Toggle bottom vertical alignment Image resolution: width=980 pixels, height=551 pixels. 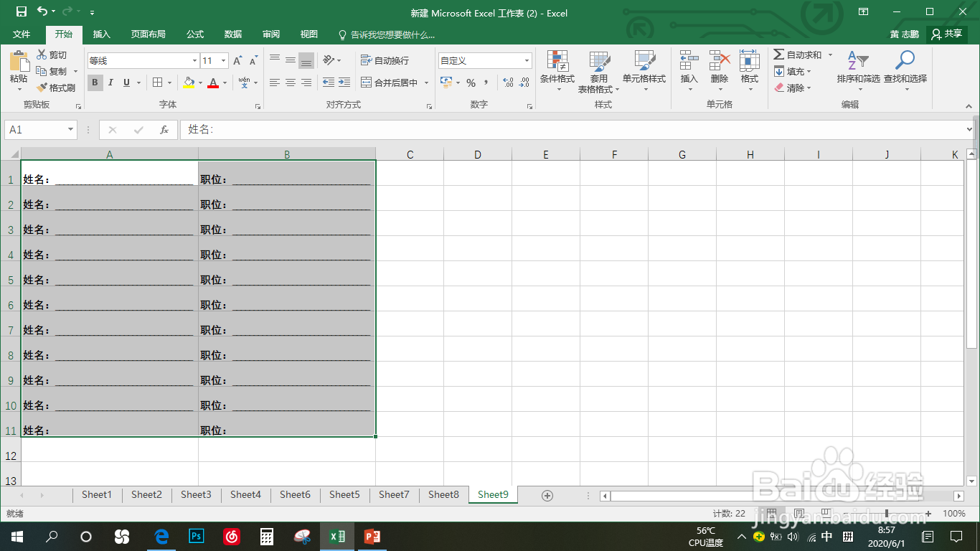(306, 60)
